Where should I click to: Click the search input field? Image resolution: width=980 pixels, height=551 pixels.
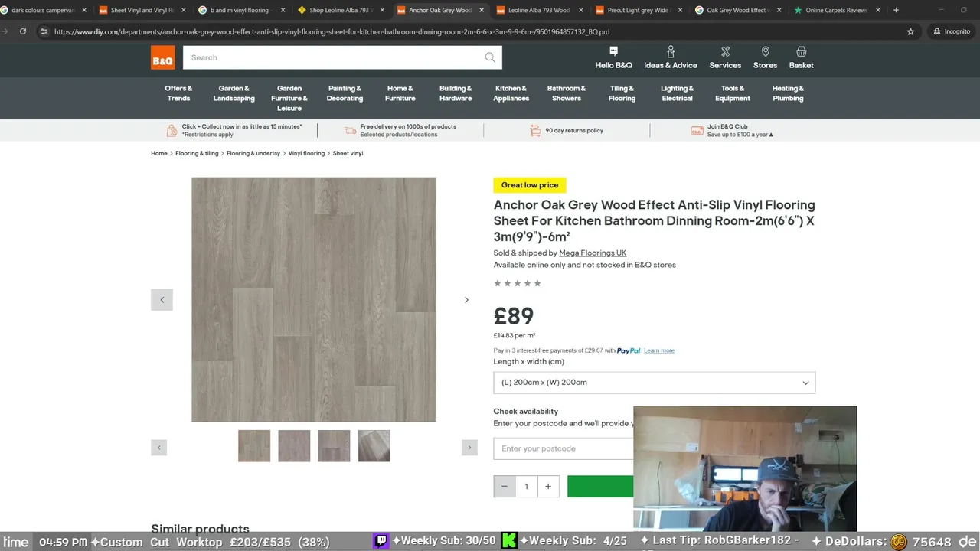(333, 57)
